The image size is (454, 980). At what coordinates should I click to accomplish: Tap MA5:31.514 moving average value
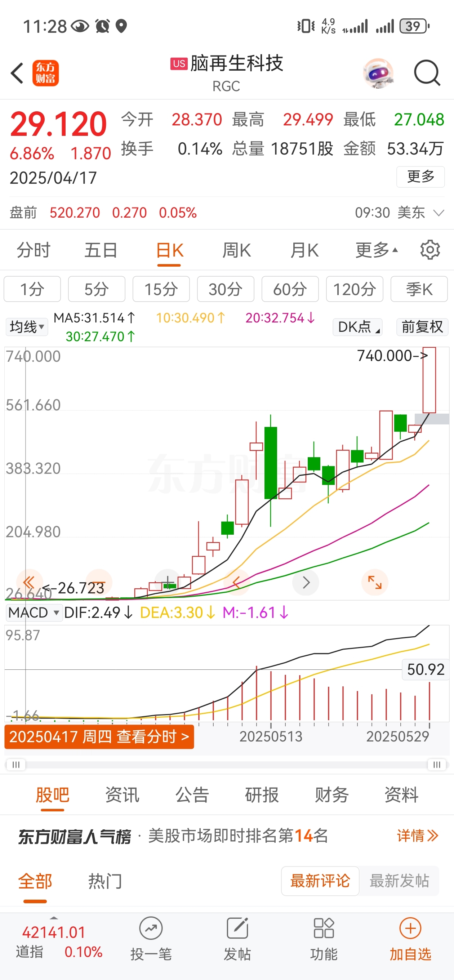pyautogui.click(x=94, y=318)
